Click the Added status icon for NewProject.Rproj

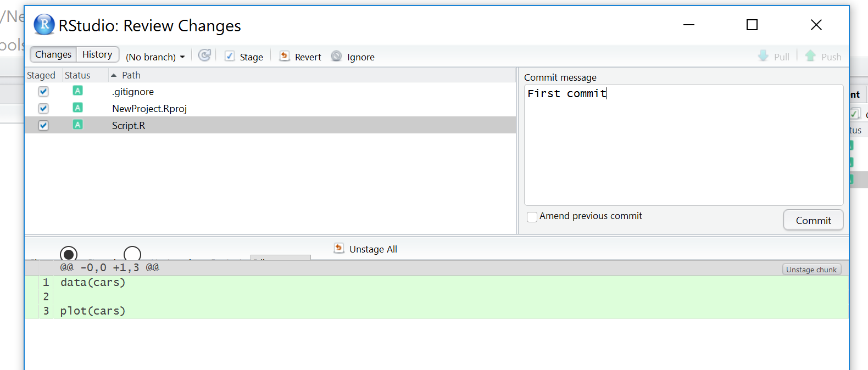tap(77, 108)
